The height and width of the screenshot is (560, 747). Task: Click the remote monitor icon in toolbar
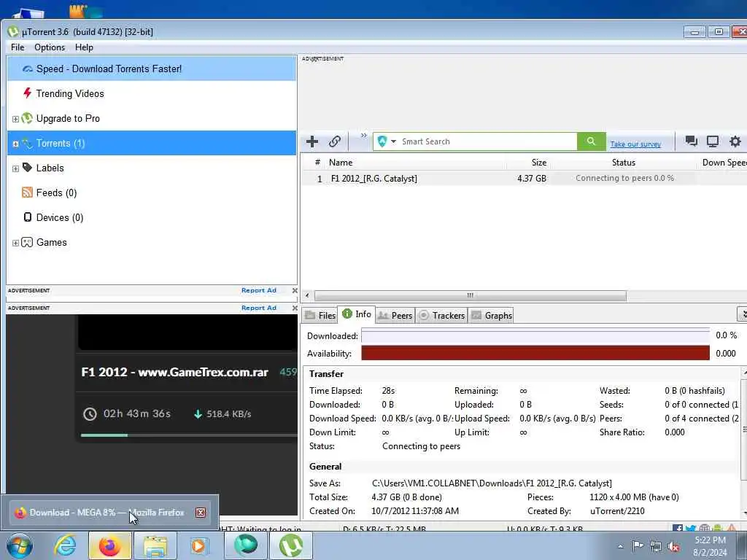[x=713, y=141]
